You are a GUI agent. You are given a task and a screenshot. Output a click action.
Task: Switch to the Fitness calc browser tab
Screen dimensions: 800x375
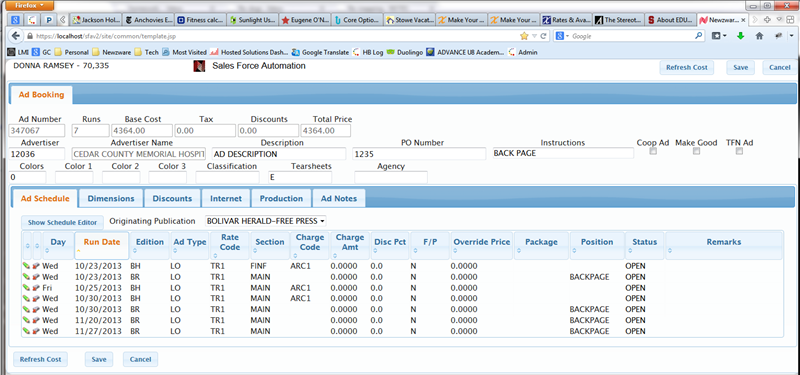[x=201, y=20]
